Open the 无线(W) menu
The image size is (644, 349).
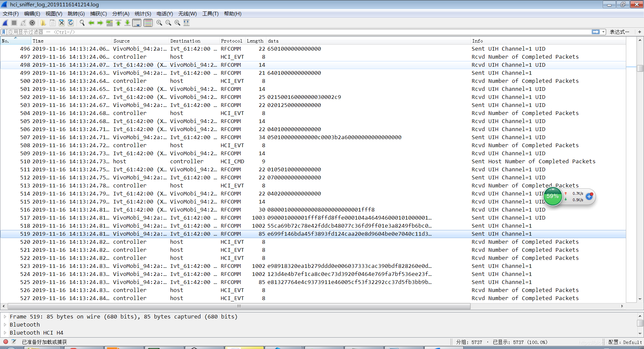(187, 14)
